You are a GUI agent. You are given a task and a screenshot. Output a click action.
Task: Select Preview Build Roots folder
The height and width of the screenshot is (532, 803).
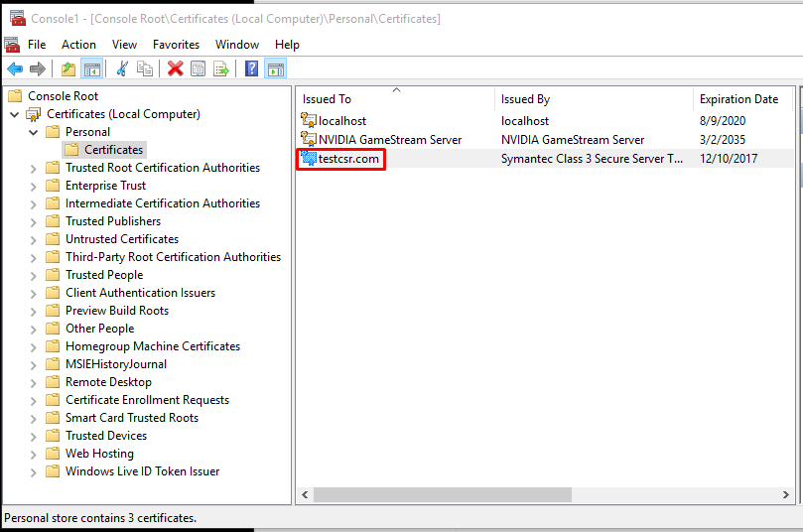click(107, 311)
